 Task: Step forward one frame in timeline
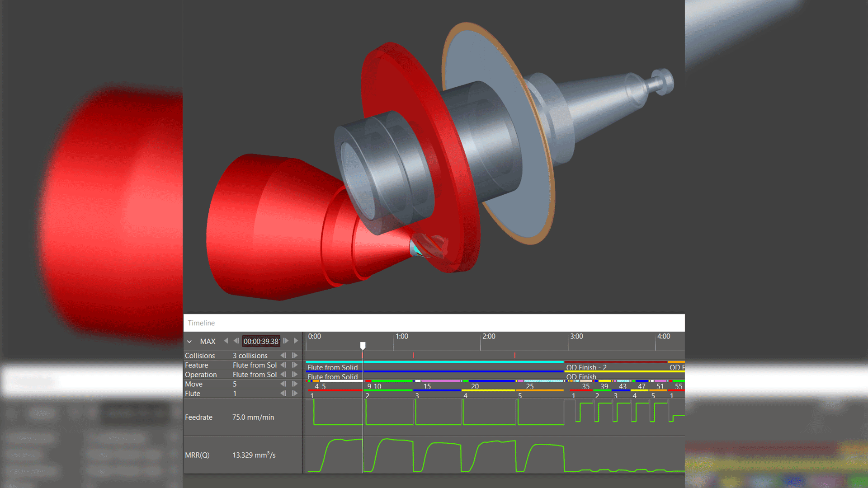[286, 341]
